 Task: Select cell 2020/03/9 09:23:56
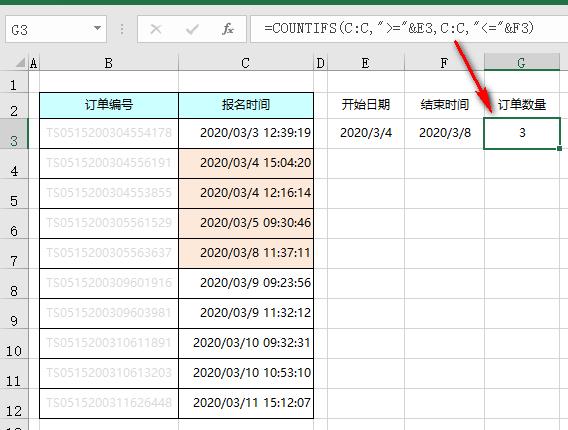(246, 283)
